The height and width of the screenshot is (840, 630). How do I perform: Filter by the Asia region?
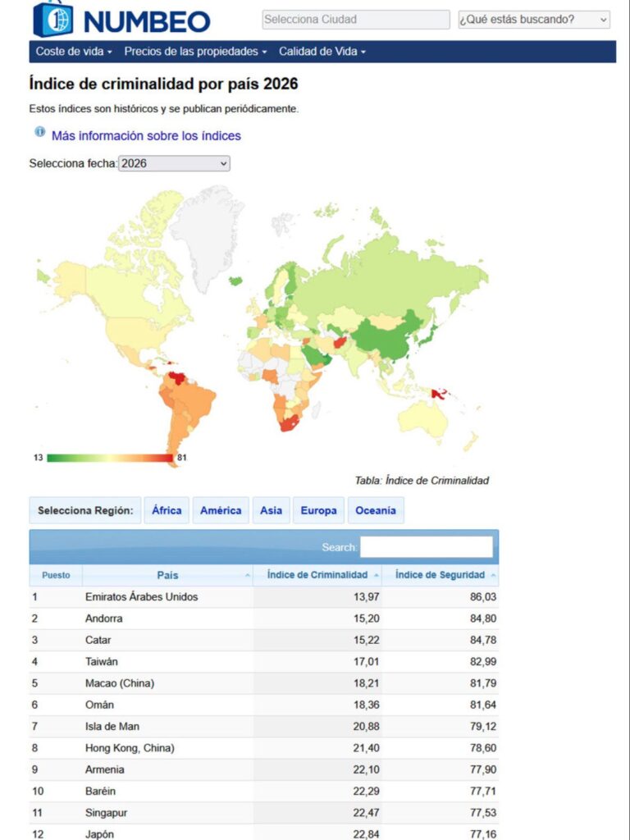[x=271, y=510]
